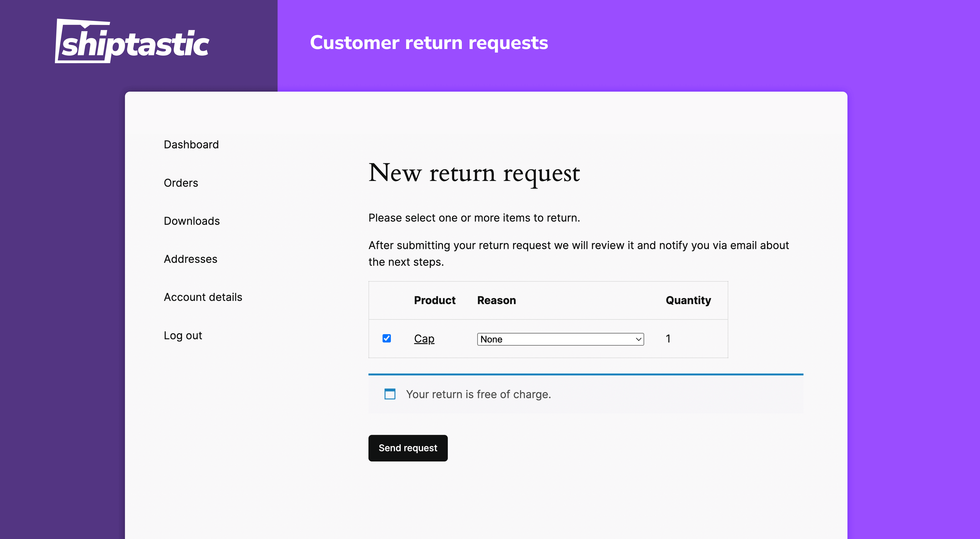Open the Addresses section
Image resolution: width=980 pixels, height=539 pixels.
190,259
